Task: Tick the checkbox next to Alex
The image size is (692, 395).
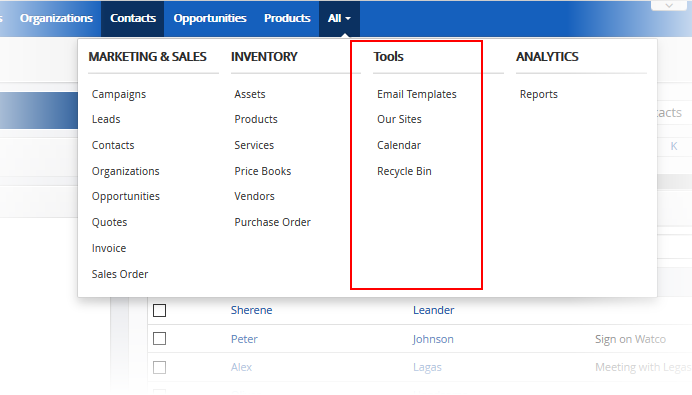Action: tap(159, 367)
